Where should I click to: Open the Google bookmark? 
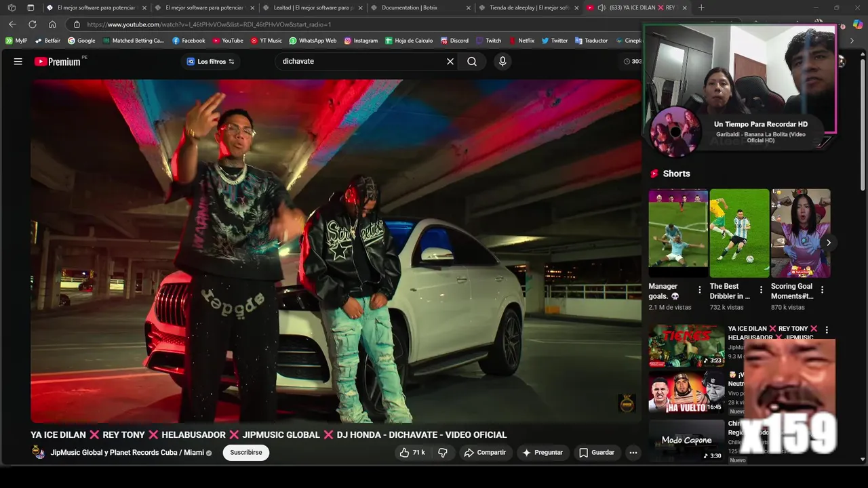coord(81,41)
